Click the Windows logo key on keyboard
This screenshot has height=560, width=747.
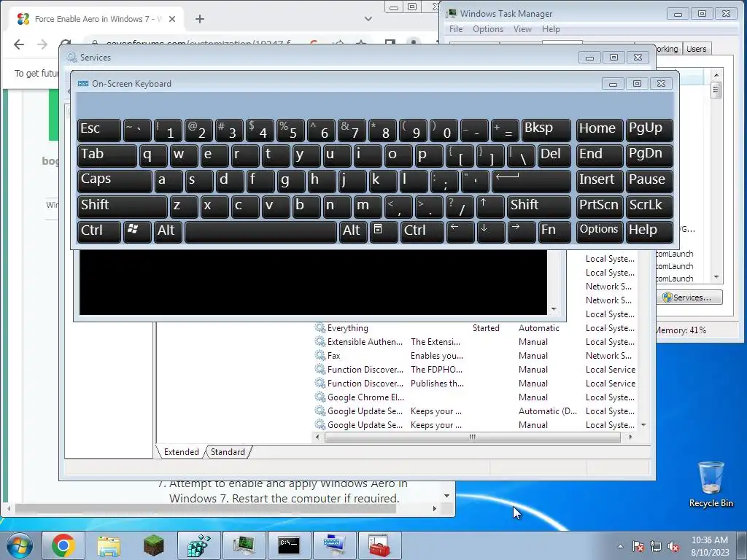click(x=137, y=232)
